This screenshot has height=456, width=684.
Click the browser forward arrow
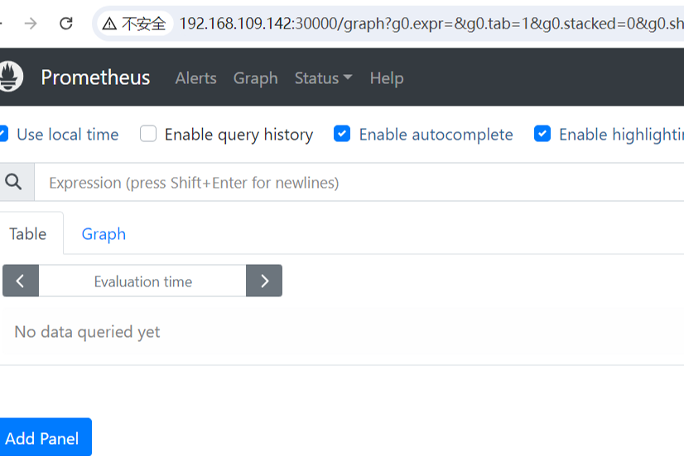coord(31,23)
